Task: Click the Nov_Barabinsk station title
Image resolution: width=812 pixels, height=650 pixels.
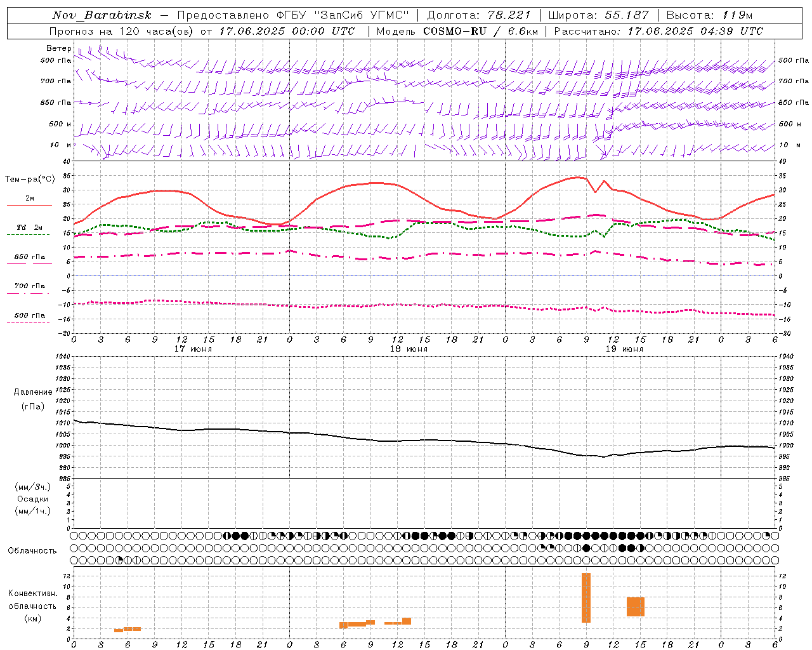Action: [101, 15]
